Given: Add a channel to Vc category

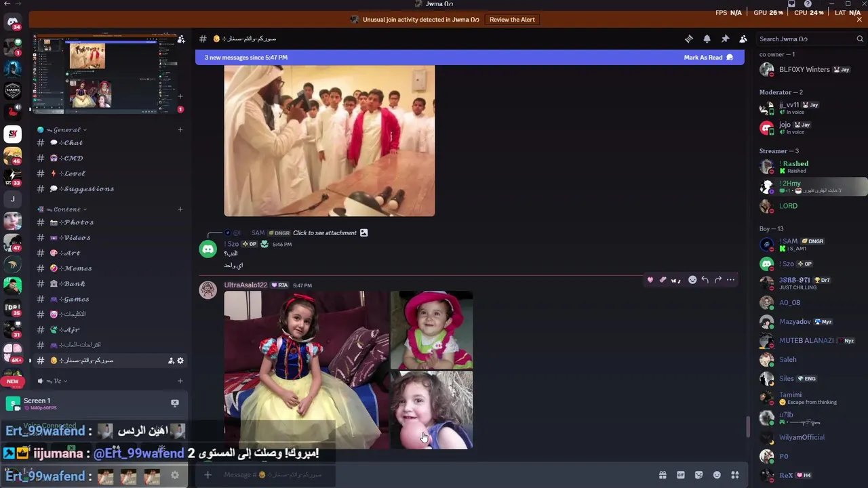Looking at the screenshot, I should click(x=180, y=381).
